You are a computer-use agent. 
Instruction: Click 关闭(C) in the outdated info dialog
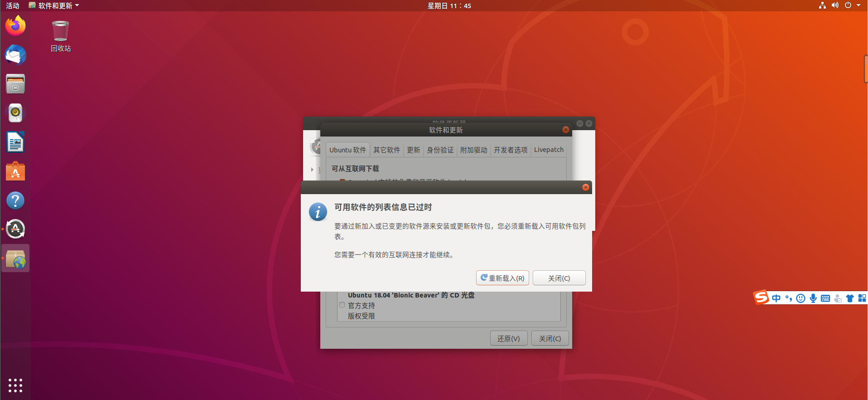click(559, 278)
